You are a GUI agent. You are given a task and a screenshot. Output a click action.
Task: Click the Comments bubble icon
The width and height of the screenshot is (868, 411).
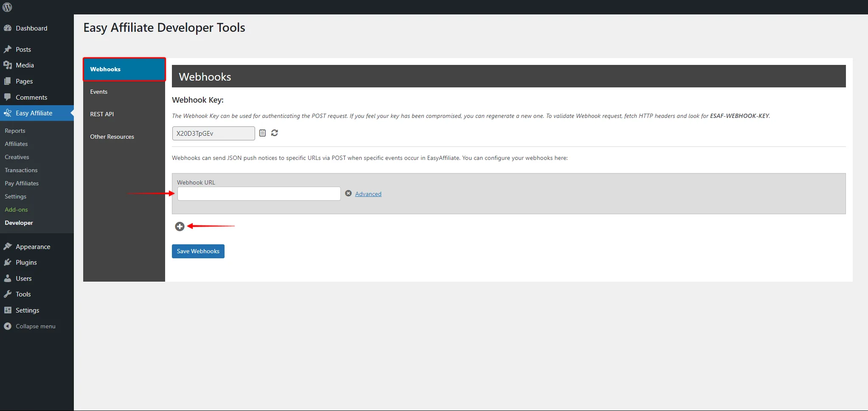(x=8, y=97)
